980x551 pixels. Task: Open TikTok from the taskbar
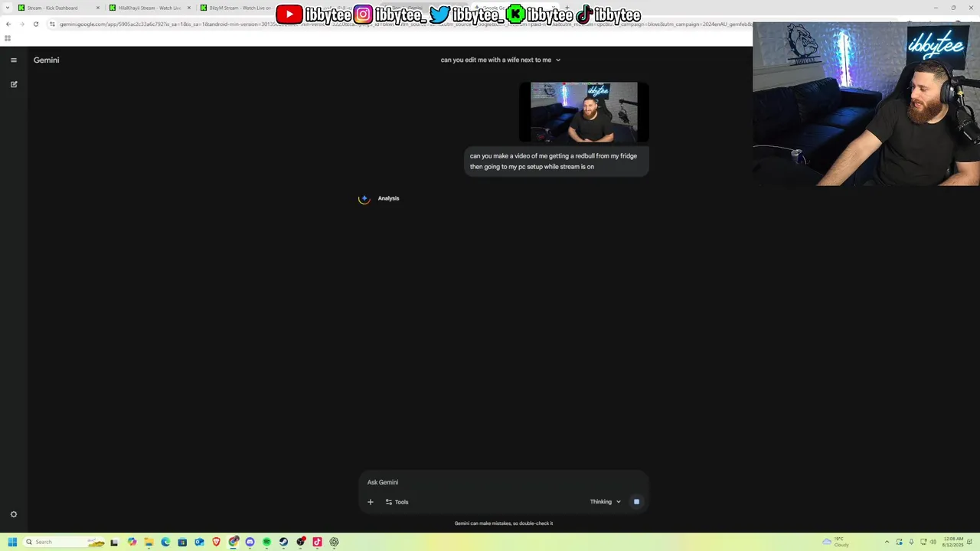tap(317, 542)
